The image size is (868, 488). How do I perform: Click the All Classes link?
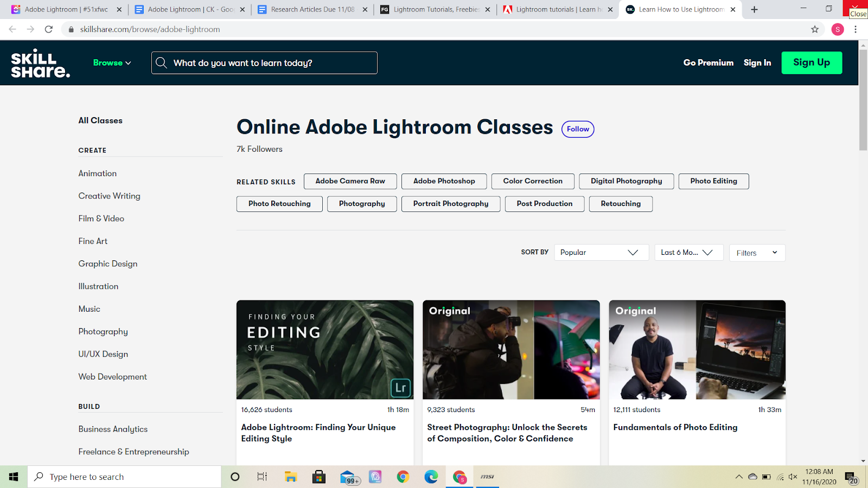point(100,120)
